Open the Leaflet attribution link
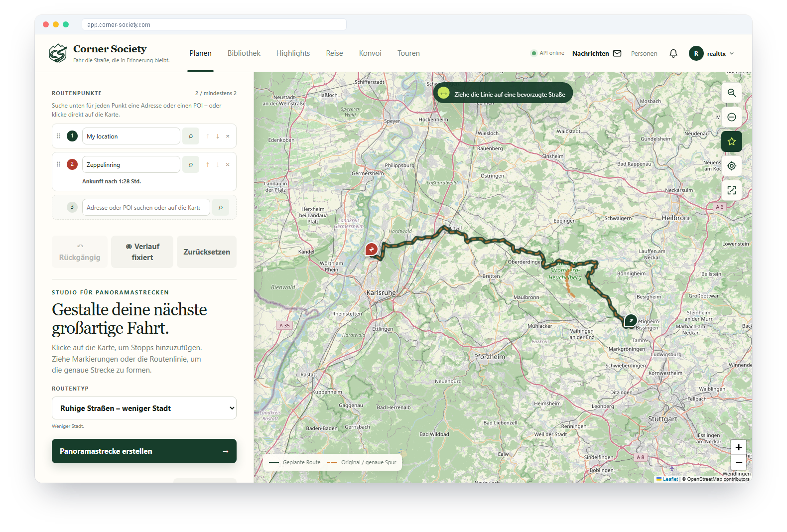 tap(670, 479)
